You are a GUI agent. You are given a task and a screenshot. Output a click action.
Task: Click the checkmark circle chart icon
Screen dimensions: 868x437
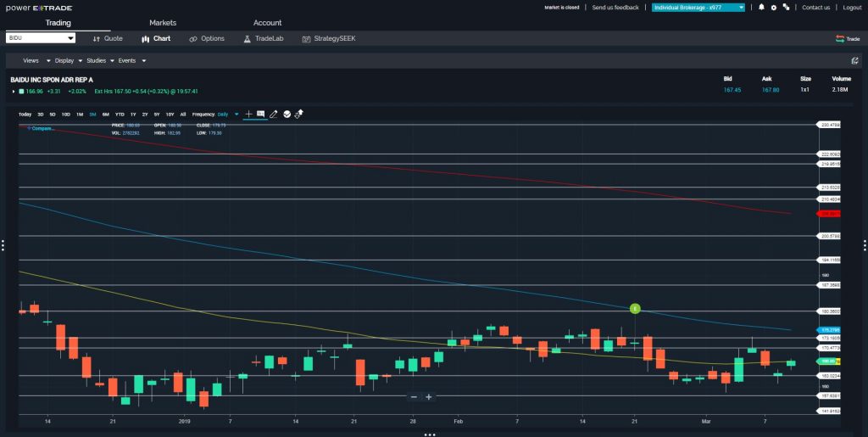tap(287, 114)
